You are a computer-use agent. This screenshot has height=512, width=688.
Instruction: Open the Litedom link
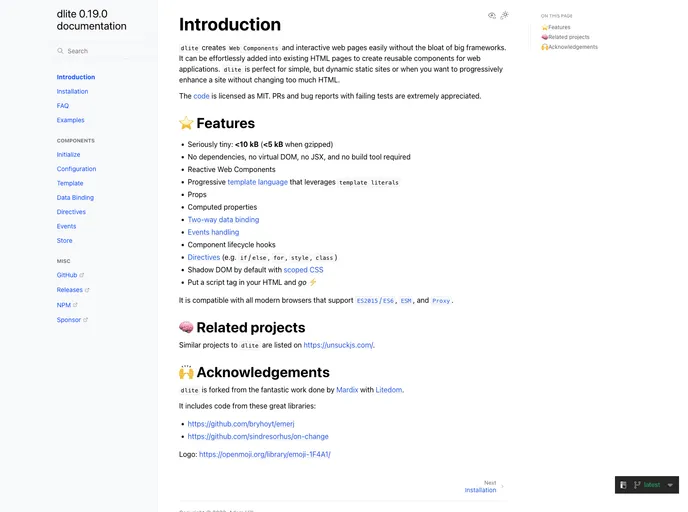coord(389,390)
